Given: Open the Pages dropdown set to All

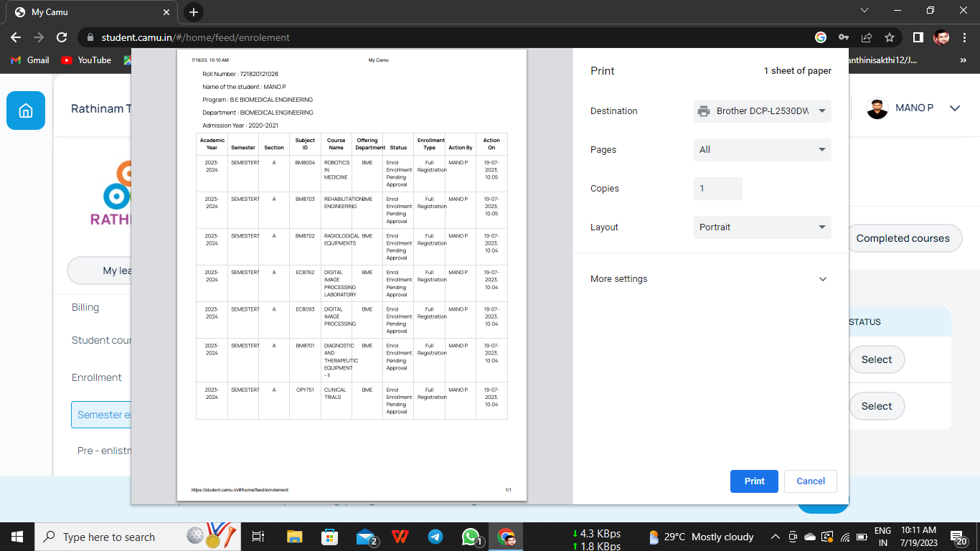Looking at the screenshot, I should 762,150.
